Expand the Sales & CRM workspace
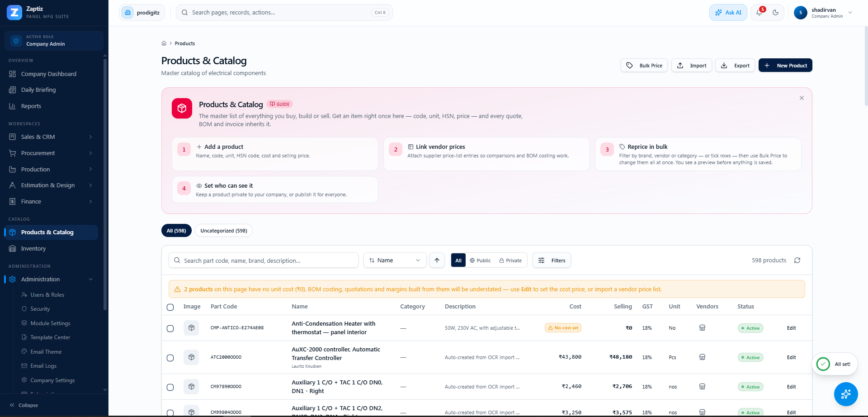This screenshot has height=417, width=868. pyautogui.click(x=51, y=137)
